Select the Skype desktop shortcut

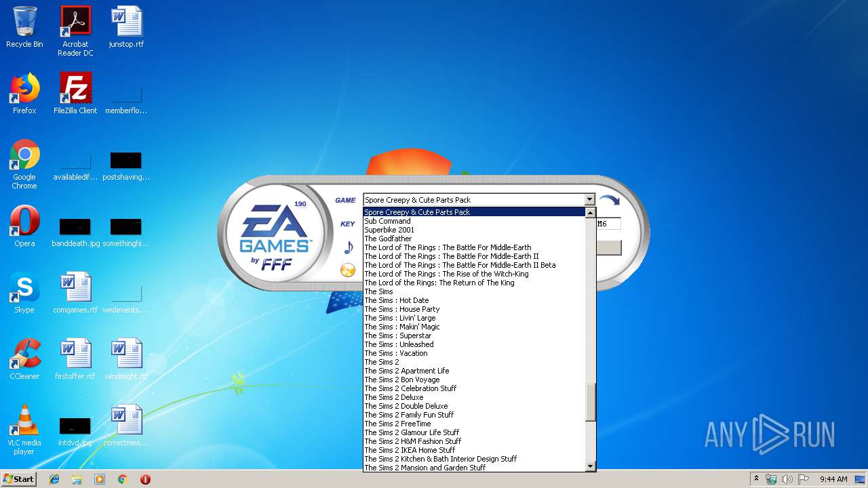click(x=24, y=293)
